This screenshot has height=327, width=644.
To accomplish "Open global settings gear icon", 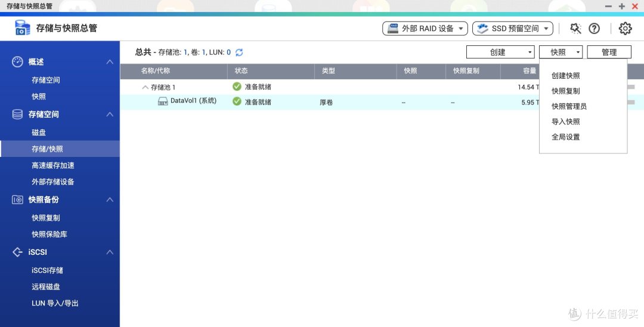I will [625, 29].
